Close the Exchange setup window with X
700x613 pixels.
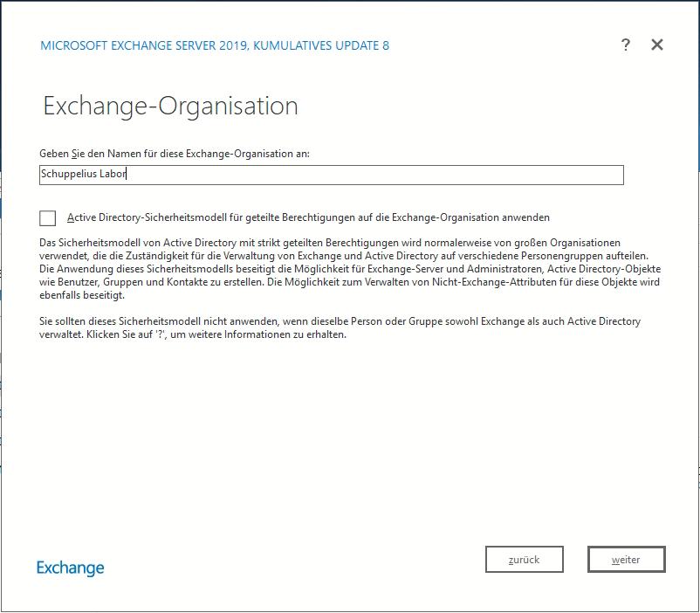[657, 45]
